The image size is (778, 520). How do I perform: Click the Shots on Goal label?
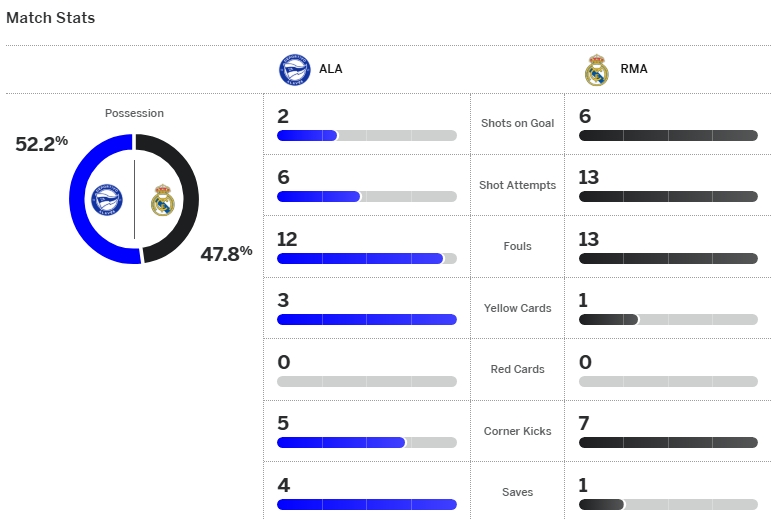517,123
